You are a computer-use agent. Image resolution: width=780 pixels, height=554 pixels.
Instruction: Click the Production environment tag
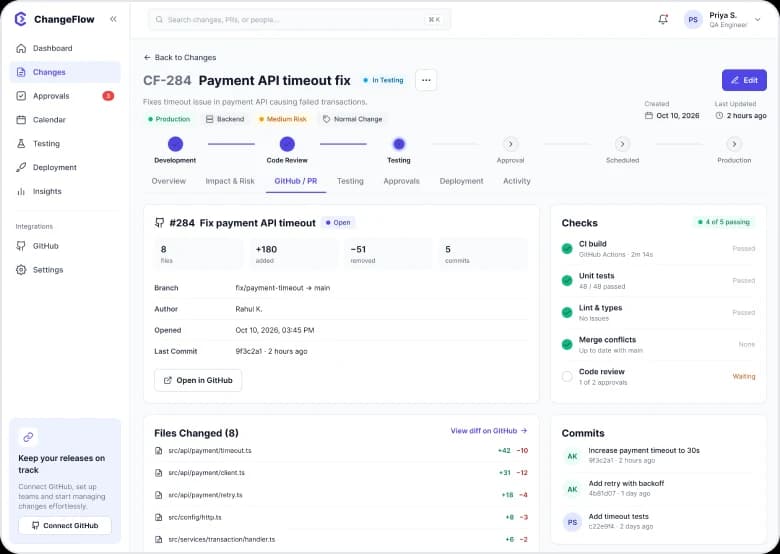(169, 119)
